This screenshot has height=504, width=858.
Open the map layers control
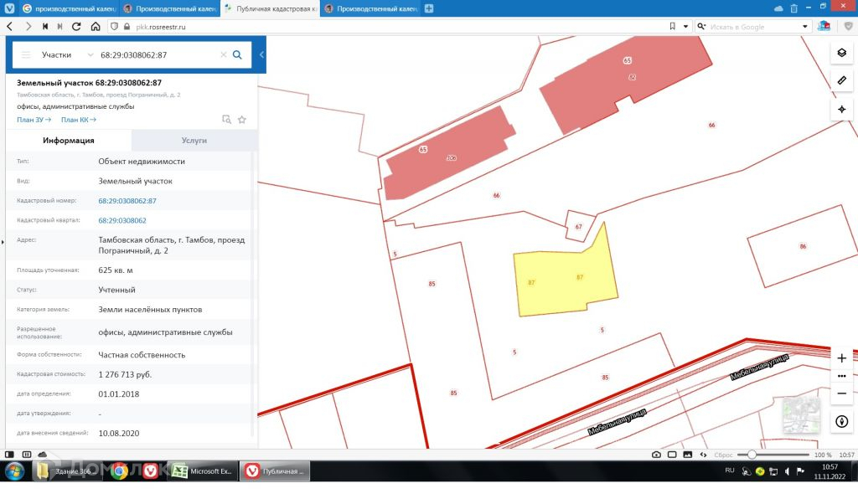[x=841, y=53]
